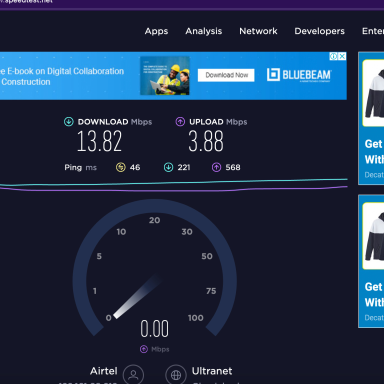This screenshot has width=384, height=384.
Task: Open the Apps menu item
Action: pos(156,31)
